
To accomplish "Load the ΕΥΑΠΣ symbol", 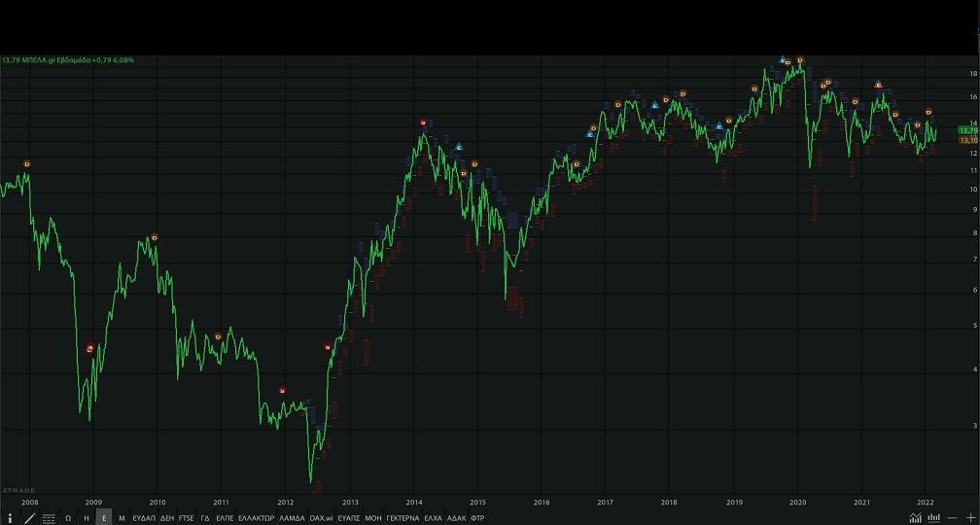I will tap(349, 517).
